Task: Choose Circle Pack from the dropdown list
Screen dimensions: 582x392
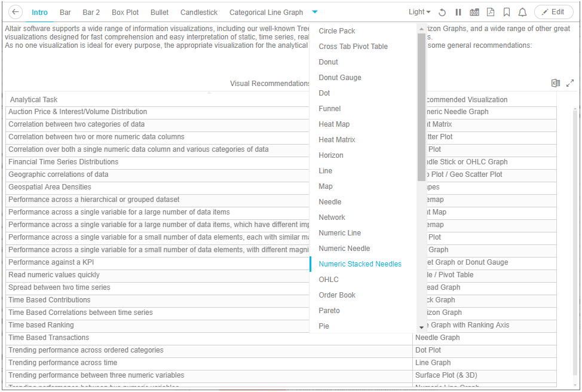Action: point(363,31)
